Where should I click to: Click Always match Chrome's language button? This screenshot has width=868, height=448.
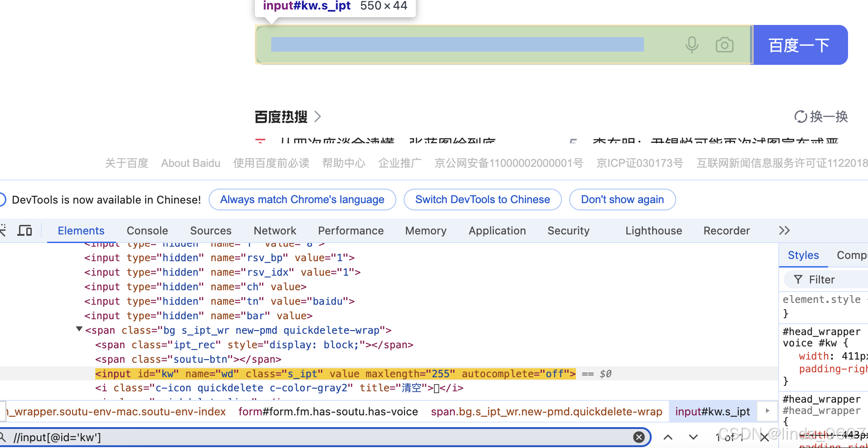pos(302,200)
